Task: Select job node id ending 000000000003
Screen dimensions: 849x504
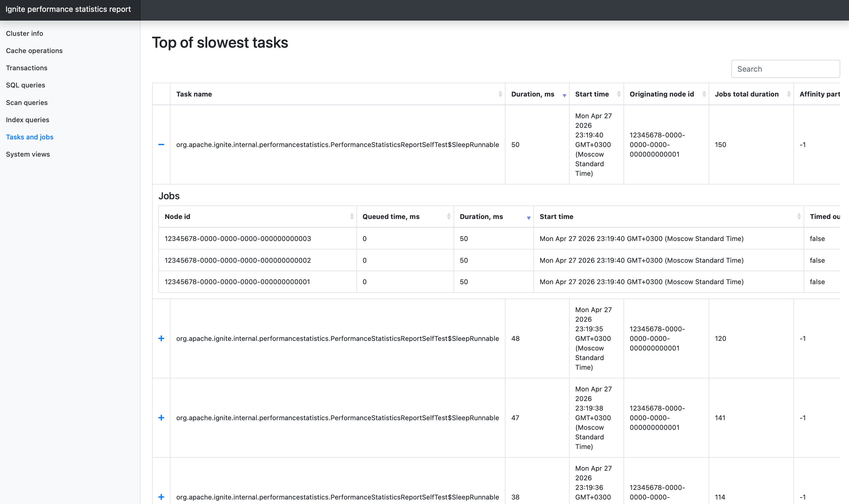Action: point(238,239)
